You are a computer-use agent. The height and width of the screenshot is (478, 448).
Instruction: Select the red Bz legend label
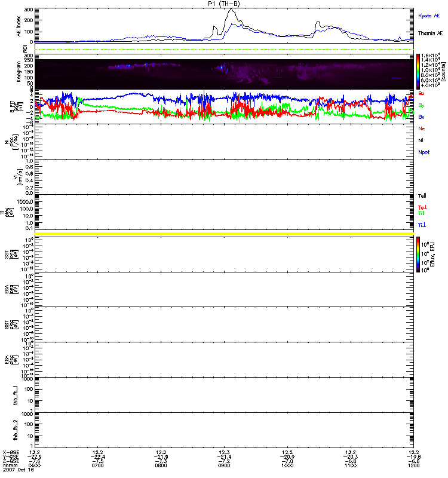(421, 94)
